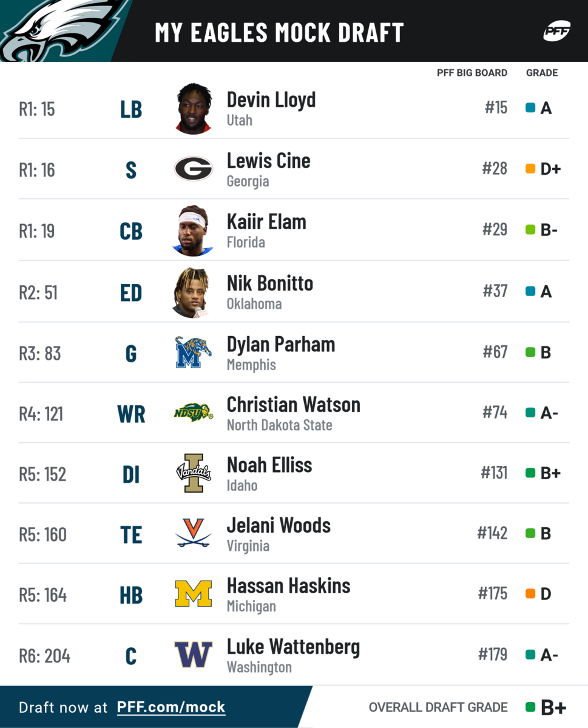The height and width of the screenshot is (728, 588).
Task: Click the PFF logo in header
Action: 556,31
